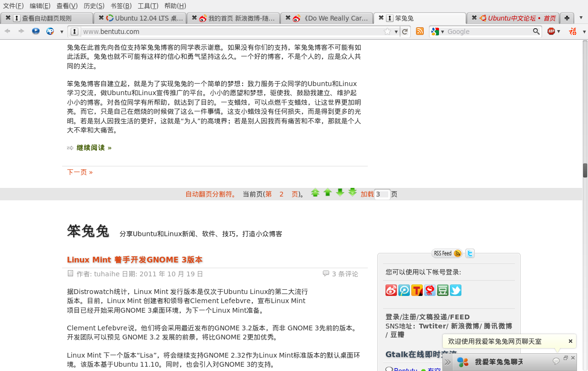The image size is (588, 371).
Task: Click the orange RSS feed icon in the toolbar
Action: tap(420, 31)
